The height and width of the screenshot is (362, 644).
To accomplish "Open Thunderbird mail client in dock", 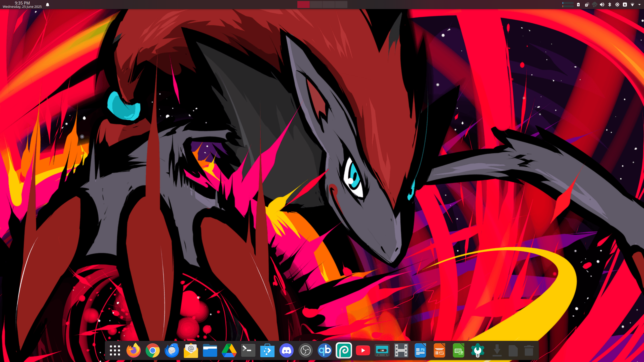I will point(172,350).
